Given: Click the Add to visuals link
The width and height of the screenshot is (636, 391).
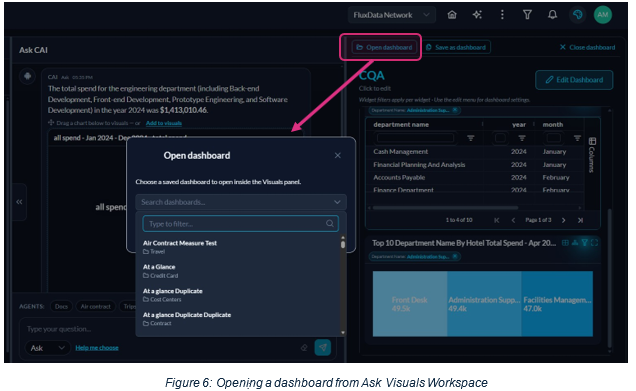Looking at the screenshot, I should 164,123.
